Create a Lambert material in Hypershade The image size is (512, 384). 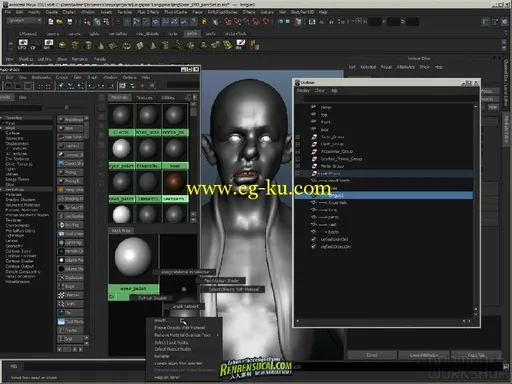70,146
